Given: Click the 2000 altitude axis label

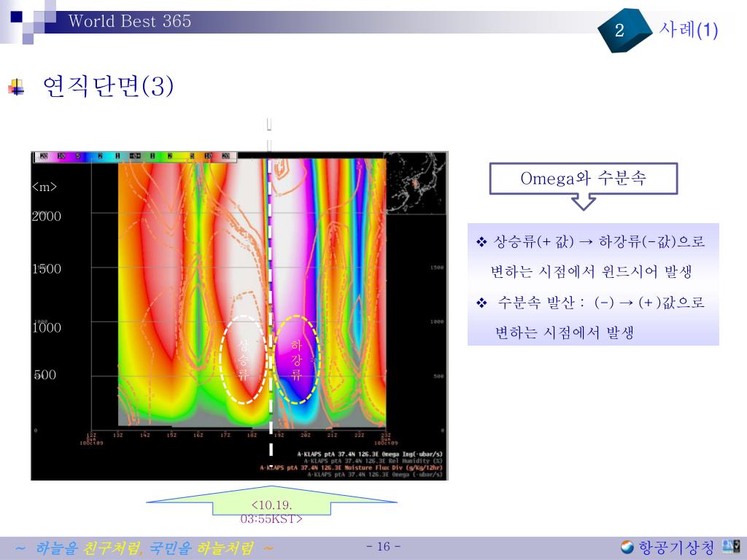Looking at the screenshot, I should pyautogui.click(x=46, y=216).
